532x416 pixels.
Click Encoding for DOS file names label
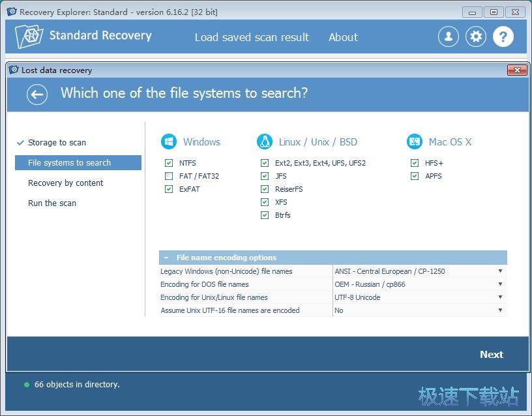click(204, 284)
